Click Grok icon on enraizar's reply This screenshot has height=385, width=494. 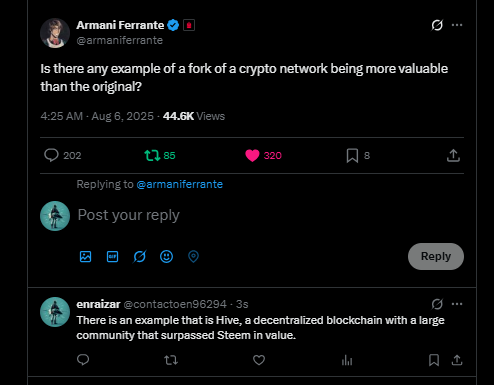(437, 304)
